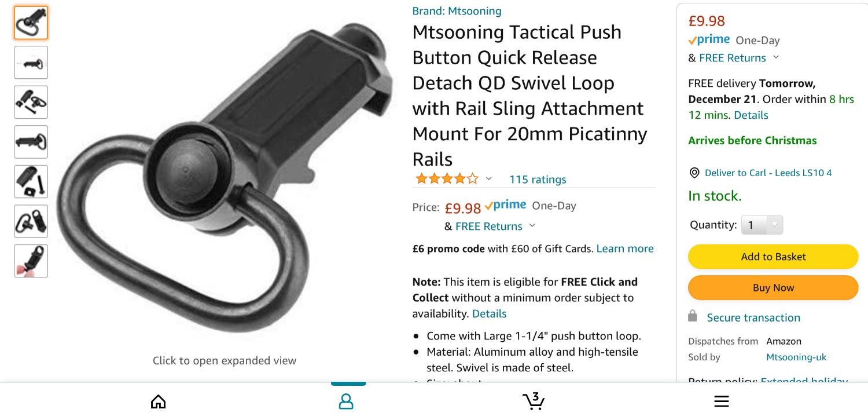Click the delivery location pin icon

694,173
